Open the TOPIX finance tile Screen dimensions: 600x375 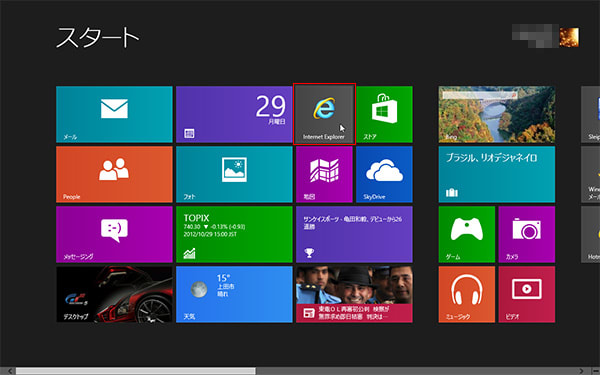[234, 235]
